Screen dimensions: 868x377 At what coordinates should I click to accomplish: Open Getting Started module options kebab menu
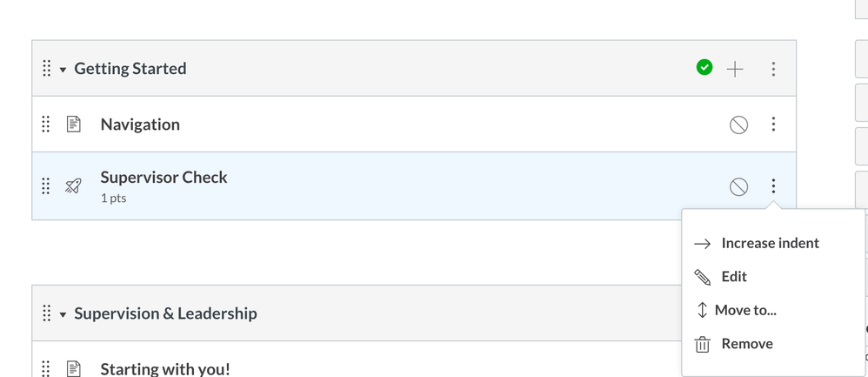click(773, 69)
